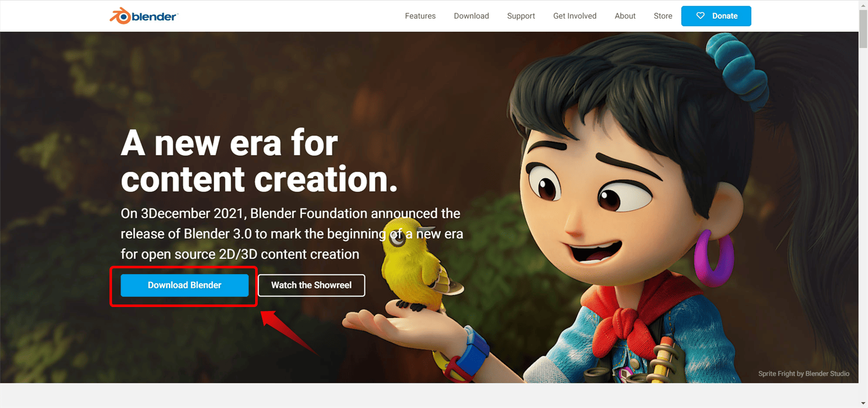The image size is (868, 408).
Task: Open Sprite Fright by Blender Studio credit
Action: [x=804, y=373]
